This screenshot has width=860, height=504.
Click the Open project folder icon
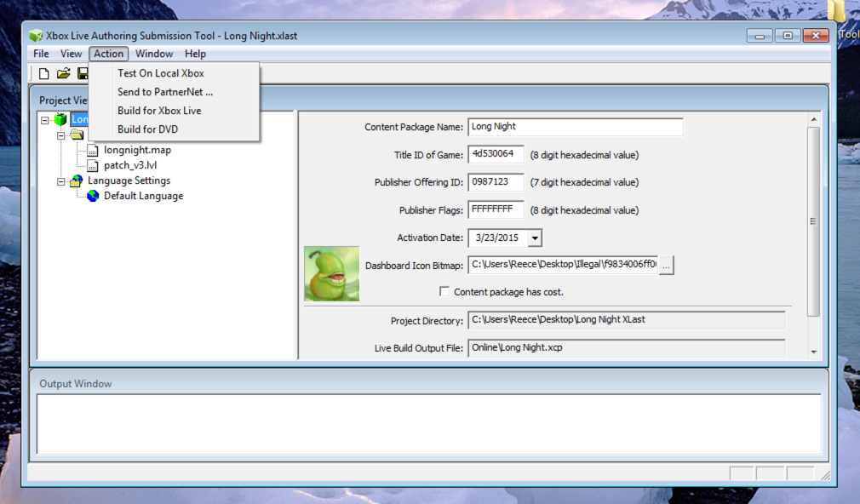pyautogui.click(x=64, y=73)
